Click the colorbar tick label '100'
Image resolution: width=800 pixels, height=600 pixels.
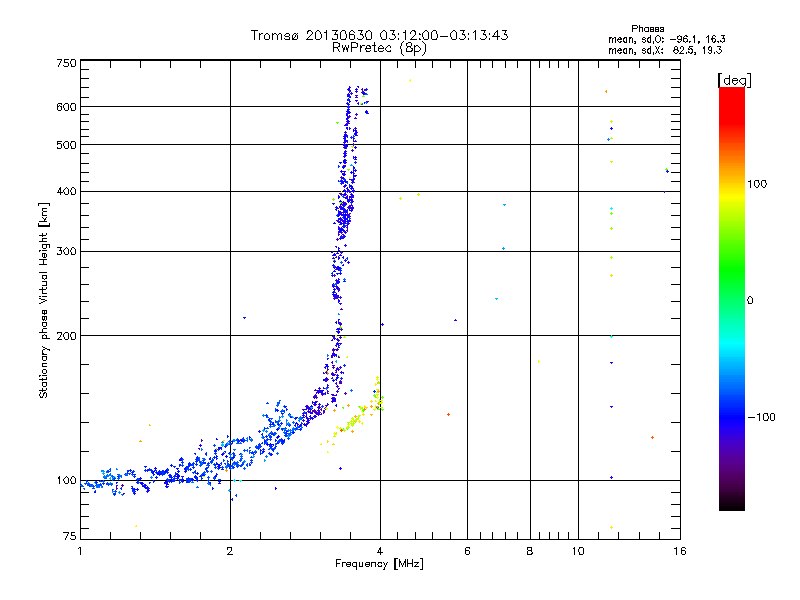tap(757, 184)
